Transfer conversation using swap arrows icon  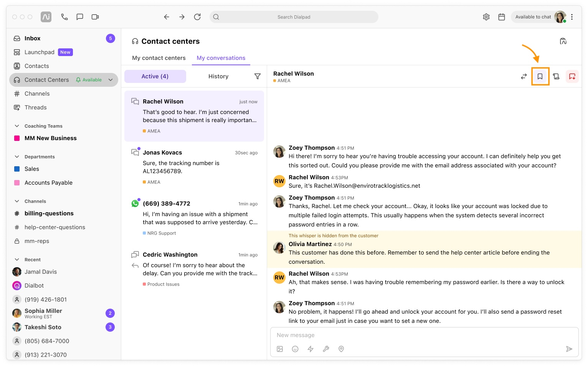[524, 76]
